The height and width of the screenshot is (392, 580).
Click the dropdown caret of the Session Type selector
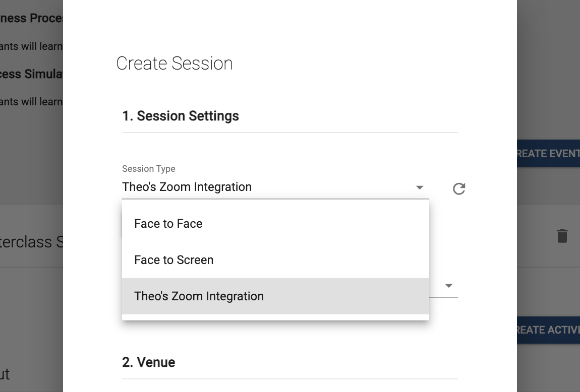420,187
